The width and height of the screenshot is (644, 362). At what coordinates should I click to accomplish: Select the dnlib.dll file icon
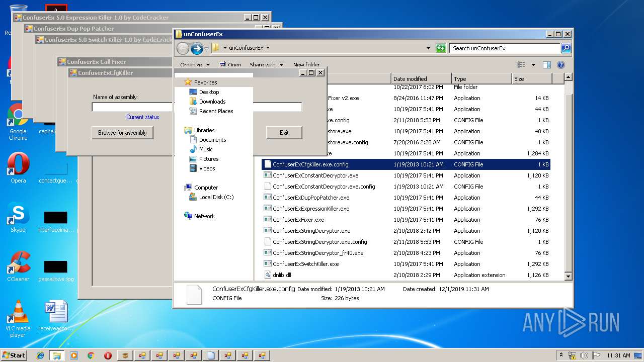(x=268, y=275)
